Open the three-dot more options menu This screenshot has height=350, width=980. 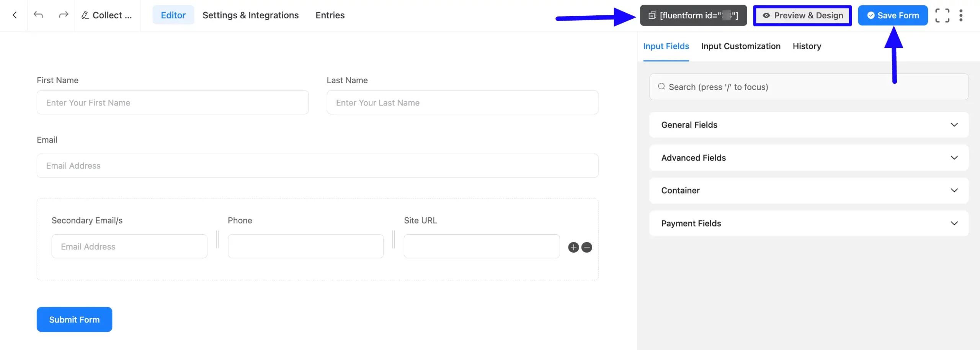point(961,15)
